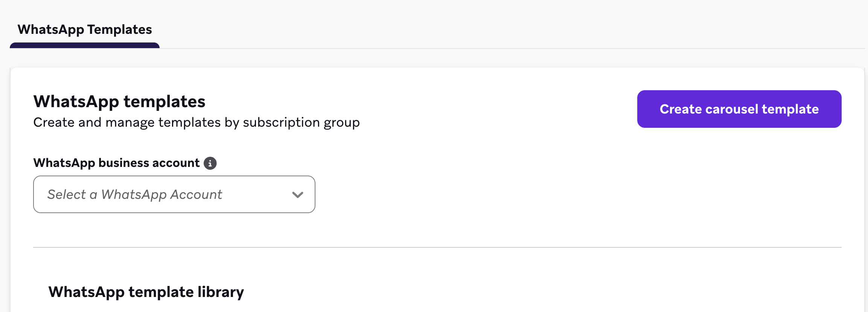
Task: Choose an account from the WhatsApp Account combo box
Action: 174,194
